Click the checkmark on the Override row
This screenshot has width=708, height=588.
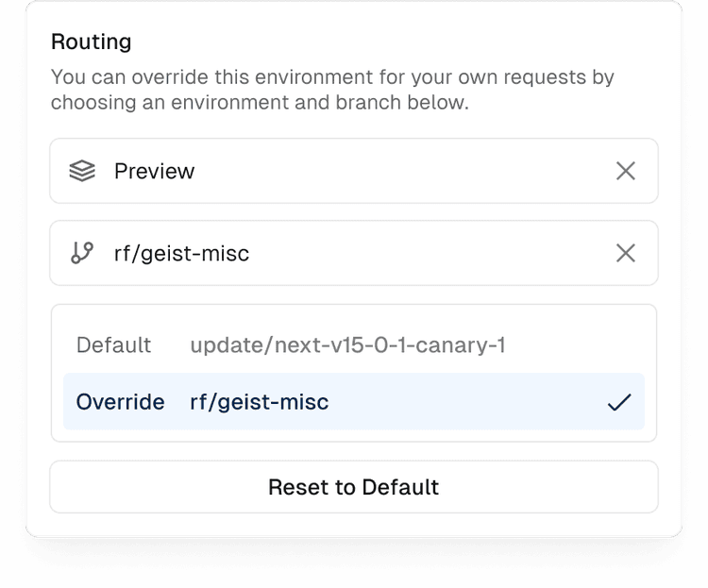click(618, 402)
